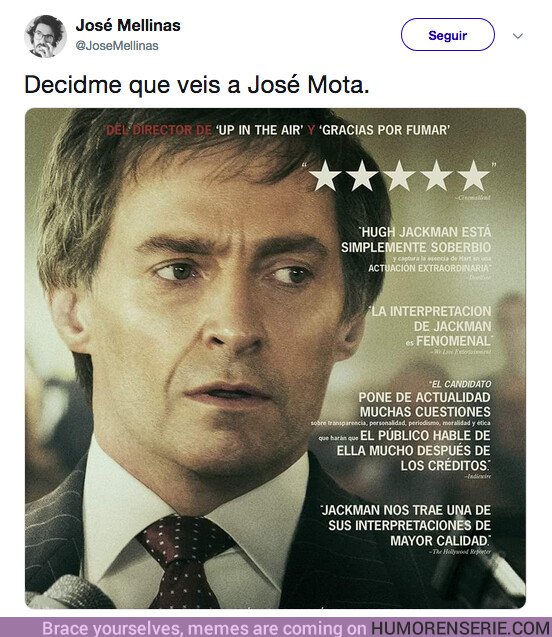Click the 'GRACIAS POR FUMAR' title text
The height and width of the screenshot is (637, 552).
click(x=385, y=130)
